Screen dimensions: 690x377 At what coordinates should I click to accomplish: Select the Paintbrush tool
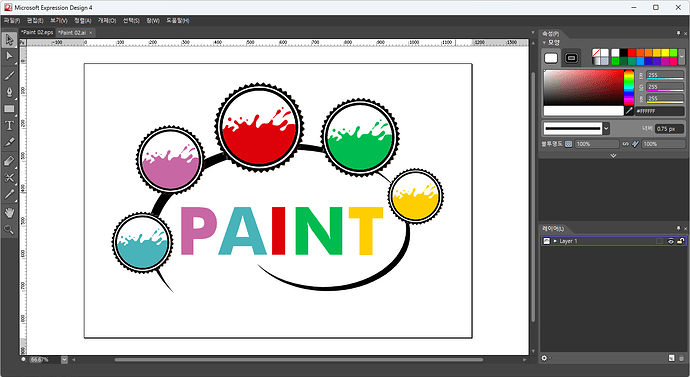(x=9, y=76)
